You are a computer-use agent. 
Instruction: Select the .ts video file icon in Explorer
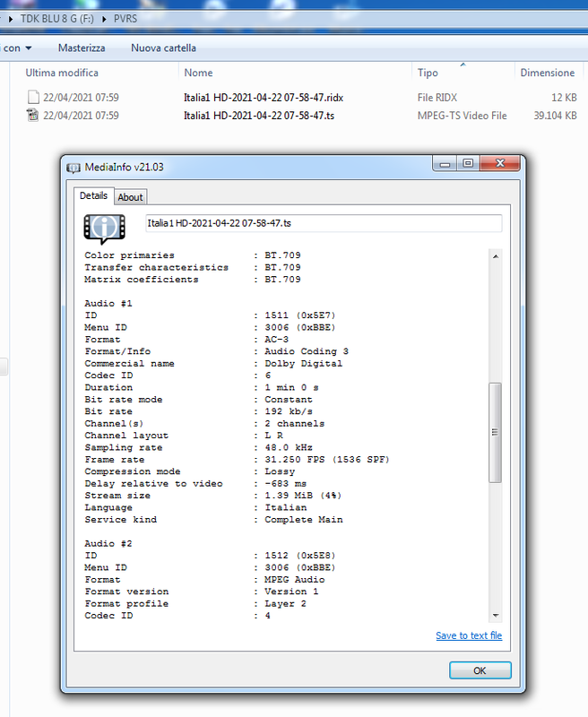tap(32, 115)
